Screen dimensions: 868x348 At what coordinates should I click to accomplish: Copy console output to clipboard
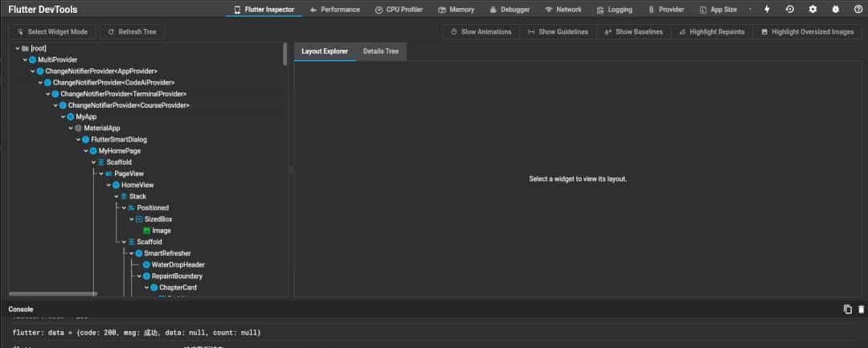[x=847, y=309]
